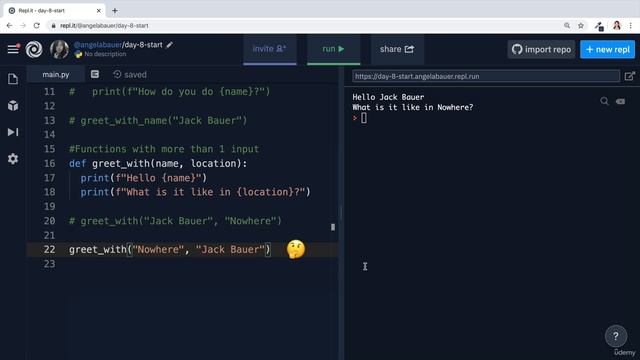Clear the console with eraser icon
Image resolution: width=640 pixels, height=360 pixels.
(x=620, y=101)
